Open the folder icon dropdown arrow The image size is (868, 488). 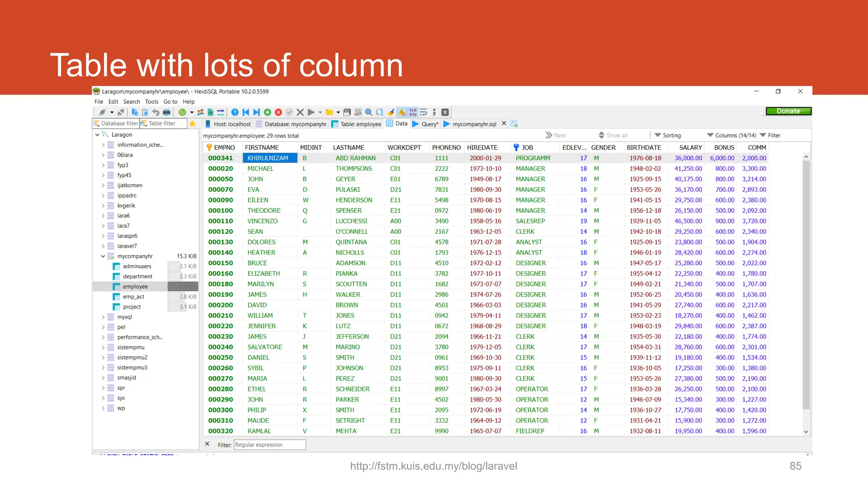point(338,112)
